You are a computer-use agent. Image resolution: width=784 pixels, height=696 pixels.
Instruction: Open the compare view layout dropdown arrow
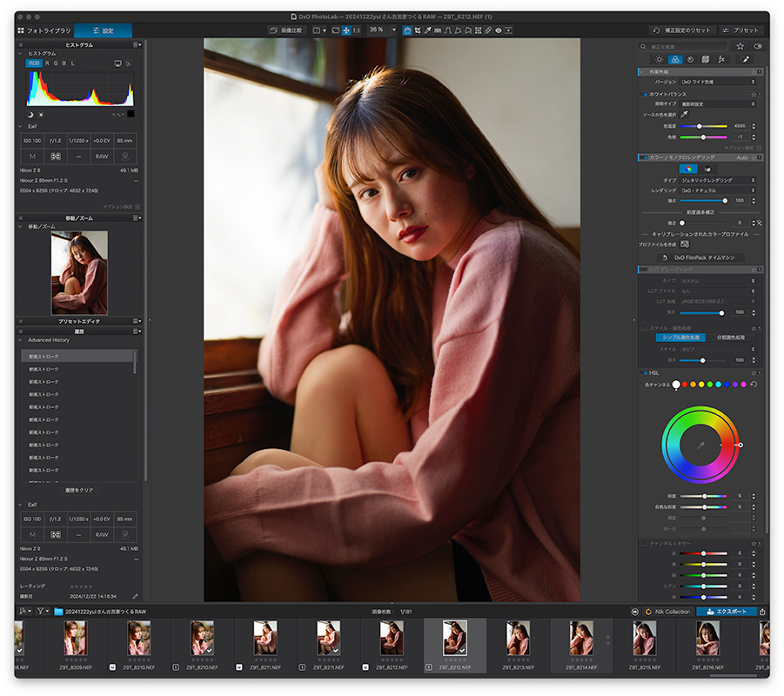[324, 30]
